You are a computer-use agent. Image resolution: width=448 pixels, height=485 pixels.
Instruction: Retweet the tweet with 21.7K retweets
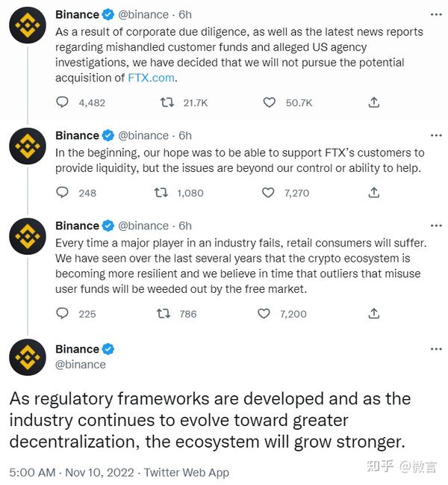tap(168, 102)
